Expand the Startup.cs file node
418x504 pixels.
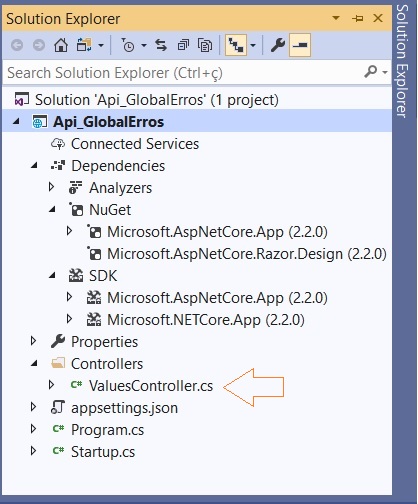coord(33,451)
